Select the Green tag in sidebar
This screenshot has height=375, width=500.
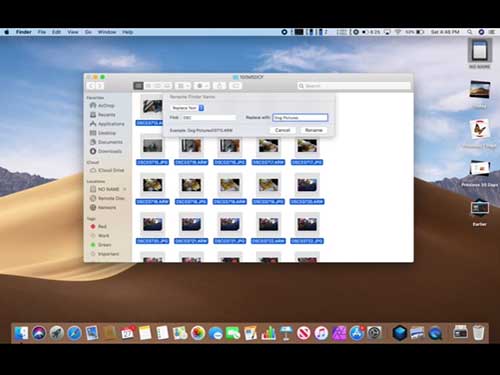(x=104, y=245)
